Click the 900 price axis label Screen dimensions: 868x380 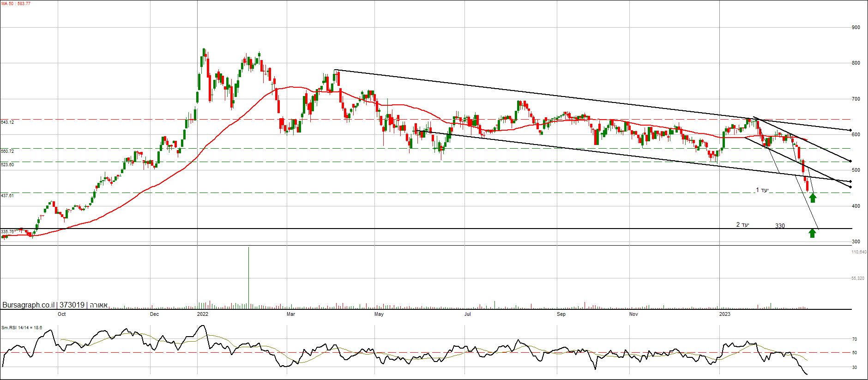pyautogui.click(x=856, y=28)
